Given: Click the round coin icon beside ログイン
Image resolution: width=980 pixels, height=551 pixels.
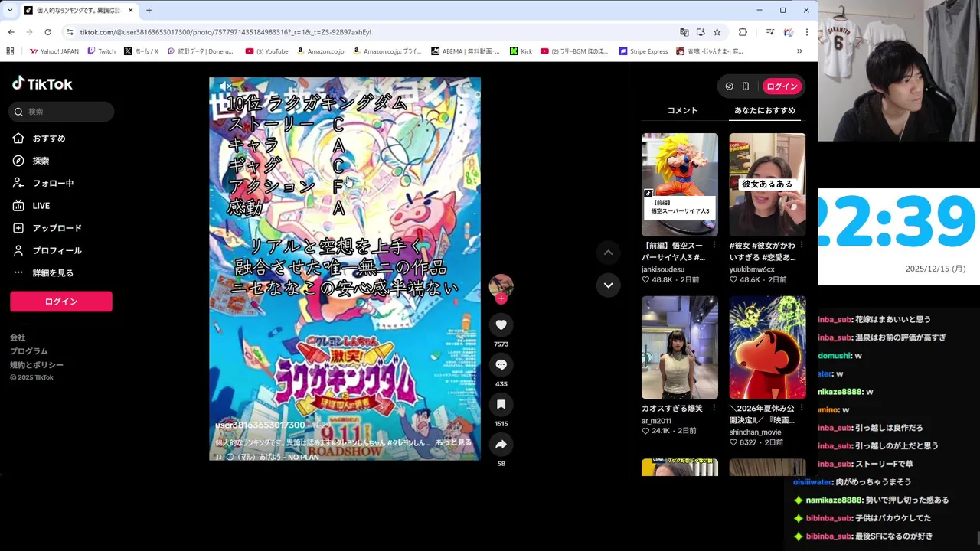Looking at the screenshot, I should [x=729, y=86].
